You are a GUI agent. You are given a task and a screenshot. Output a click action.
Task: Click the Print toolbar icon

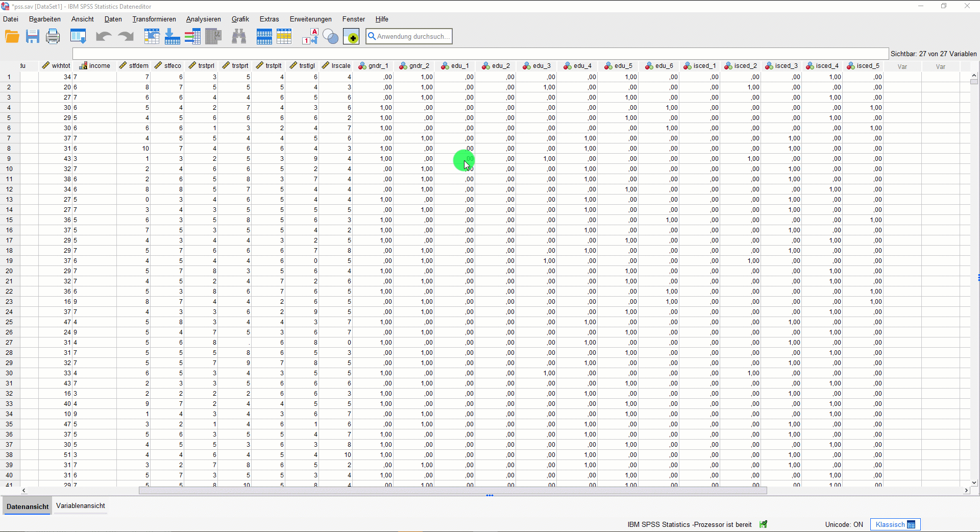53,37
